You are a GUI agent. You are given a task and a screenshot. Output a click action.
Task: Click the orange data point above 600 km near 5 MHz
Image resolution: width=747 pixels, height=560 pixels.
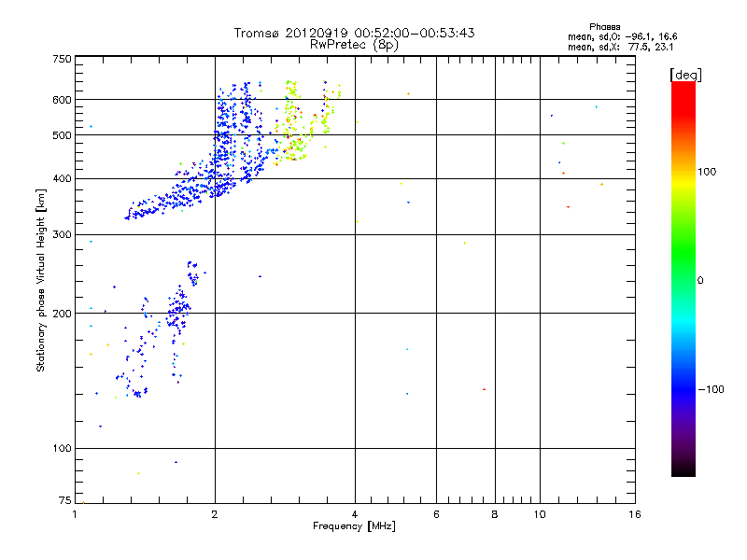point(409,94)
